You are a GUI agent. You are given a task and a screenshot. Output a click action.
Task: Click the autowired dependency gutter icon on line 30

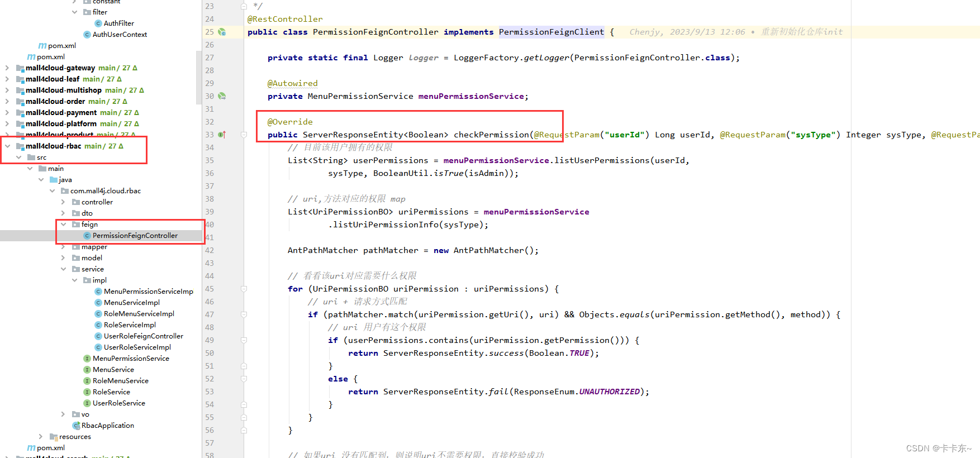coord(222,96)
